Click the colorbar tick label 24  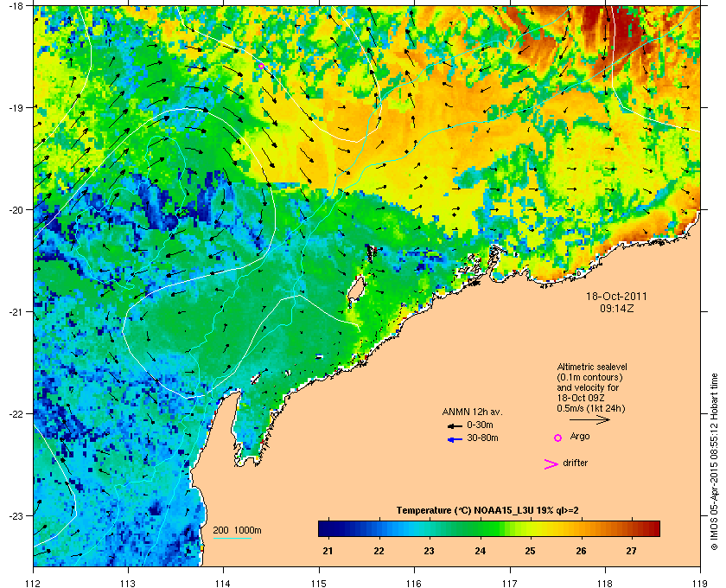pyautogui.click(x=481, y=551)
